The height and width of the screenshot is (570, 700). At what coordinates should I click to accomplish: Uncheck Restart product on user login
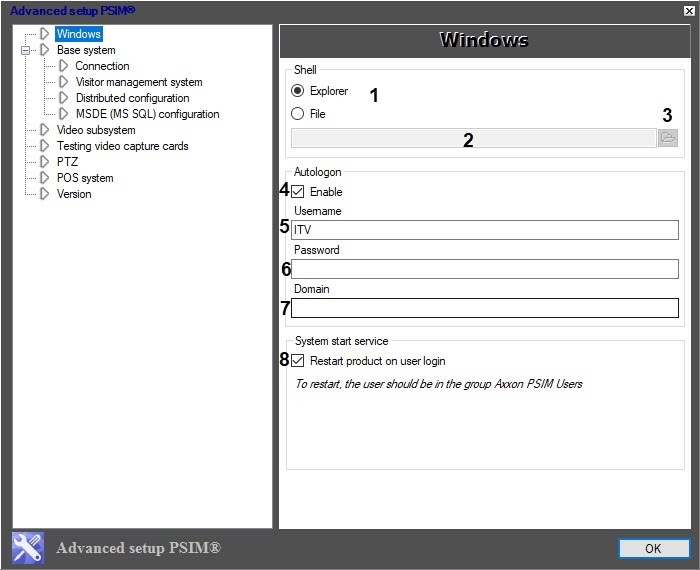298,361
